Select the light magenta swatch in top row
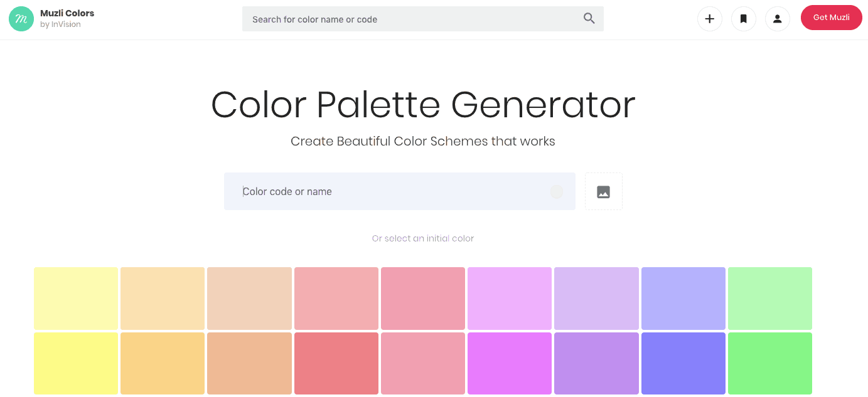This screenshot has height=397, width=868. coord(510,299)
